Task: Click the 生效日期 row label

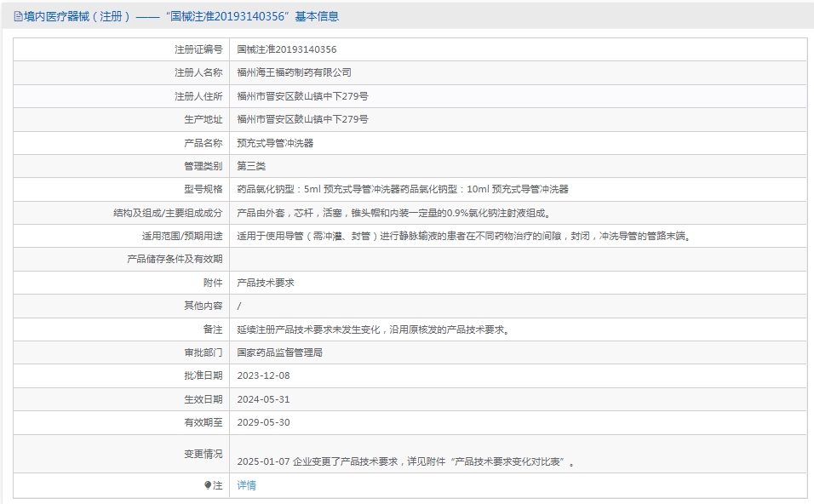Action: (x=203, y=399)
